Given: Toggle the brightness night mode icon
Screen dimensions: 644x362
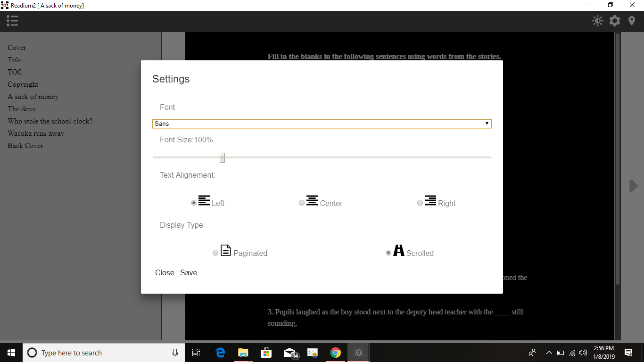Looking at the screenshot, I should pyautogui.click(x=598, y=21).
